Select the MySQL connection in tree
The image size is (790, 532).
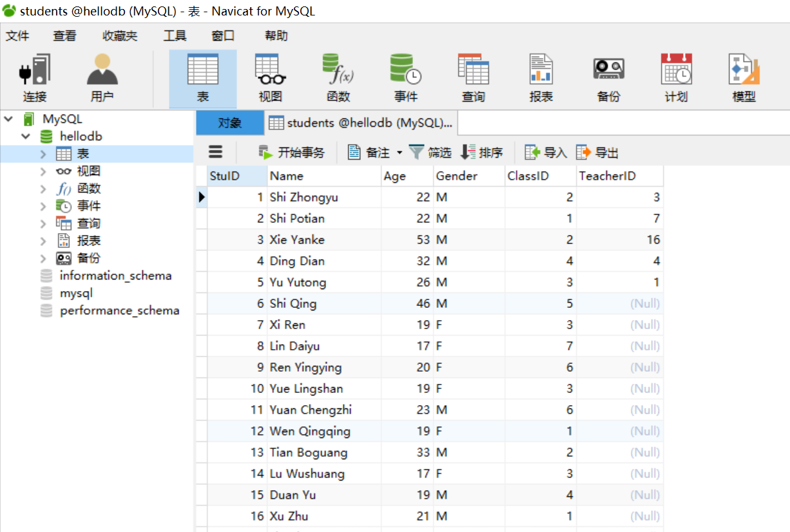62,119
